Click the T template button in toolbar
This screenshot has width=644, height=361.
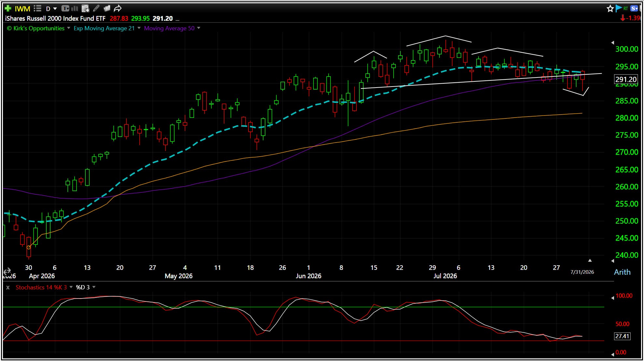coord(65,8)
